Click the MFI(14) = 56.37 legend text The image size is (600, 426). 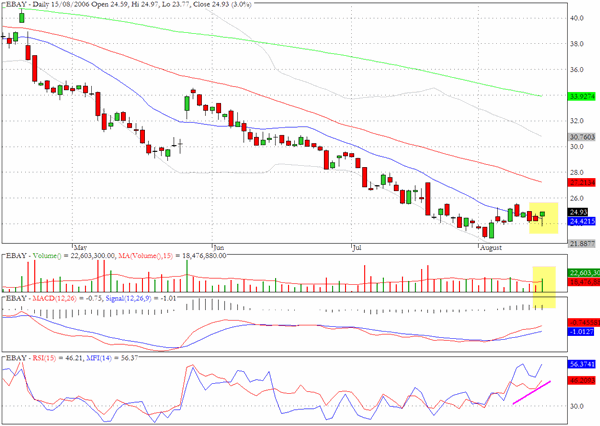point(112,358)
